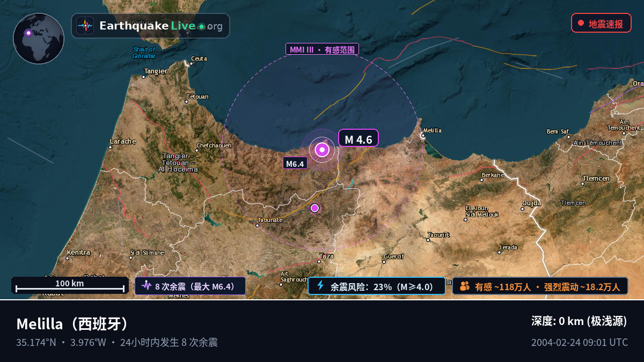Click the Oujda city label
Screen dimensions: 644x362
[x=531, y=203]
